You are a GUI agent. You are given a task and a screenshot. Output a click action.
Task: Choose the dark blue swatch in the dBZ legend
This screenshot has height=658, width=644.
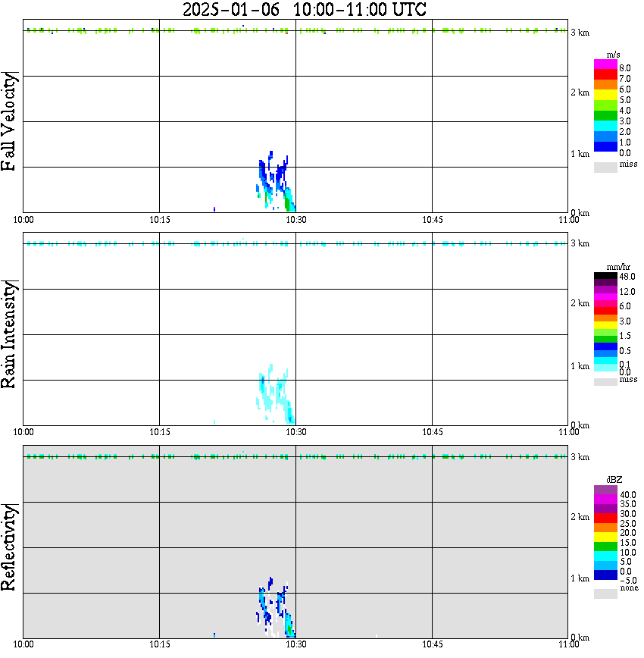pos(605,575)
